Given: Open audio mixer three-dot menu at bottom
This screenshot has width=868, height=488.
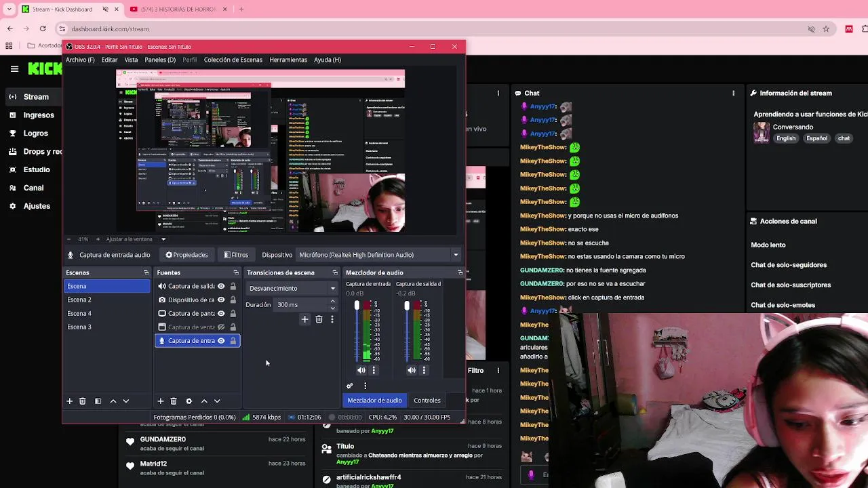Looking at the screenshot, I should 365,386.
